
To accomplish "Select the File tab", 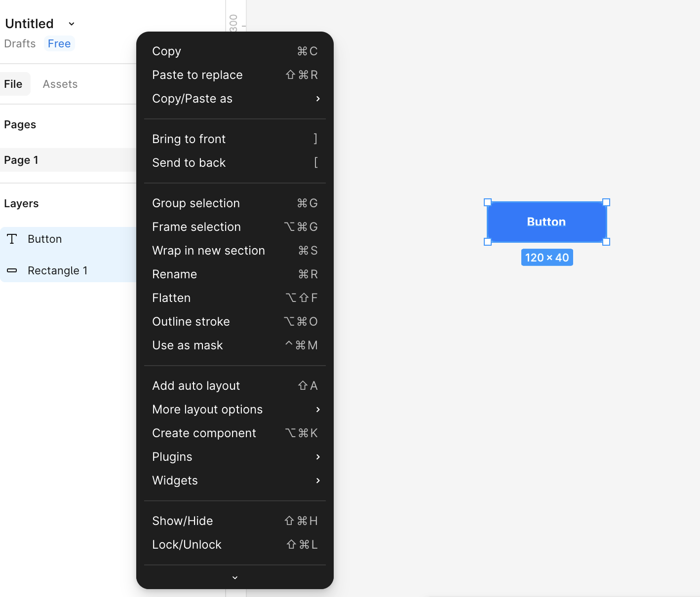I will (13, 84).
